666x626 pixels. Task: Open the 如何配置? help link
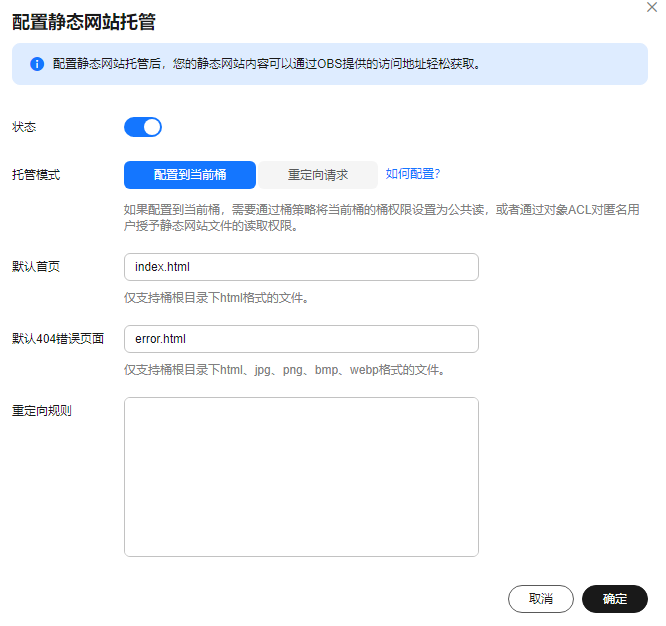413,174
